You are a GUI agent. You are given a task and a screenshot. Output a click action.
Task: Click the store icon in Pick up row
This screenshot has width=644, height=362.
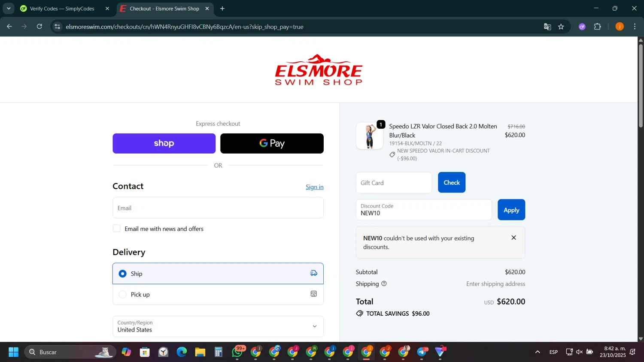pyautogui.click(x=314, y=294)
